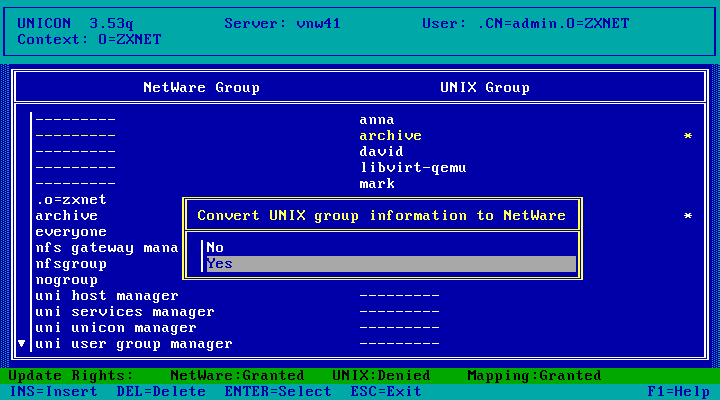Click the asterisk marker on the archive NetWare row
The height and width of the screenshot is (400, 720).
(x=687, y=216)
